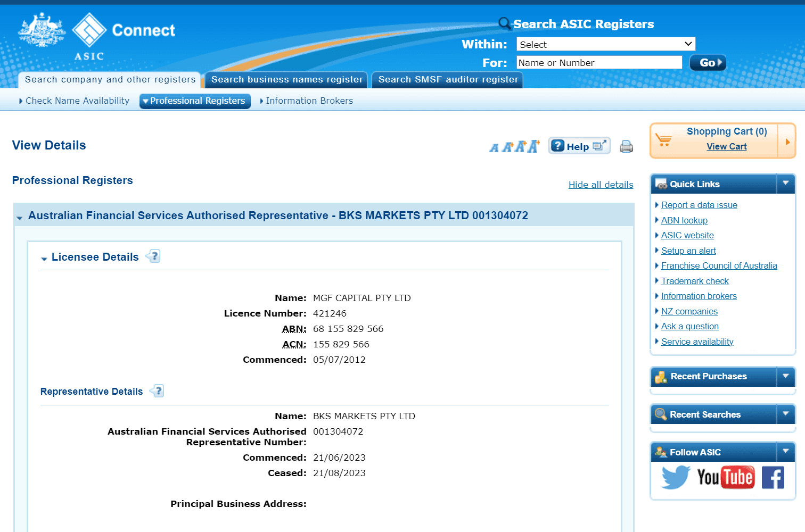
Task: Click the shopping cart icon
Action: (x=663, y=140)
